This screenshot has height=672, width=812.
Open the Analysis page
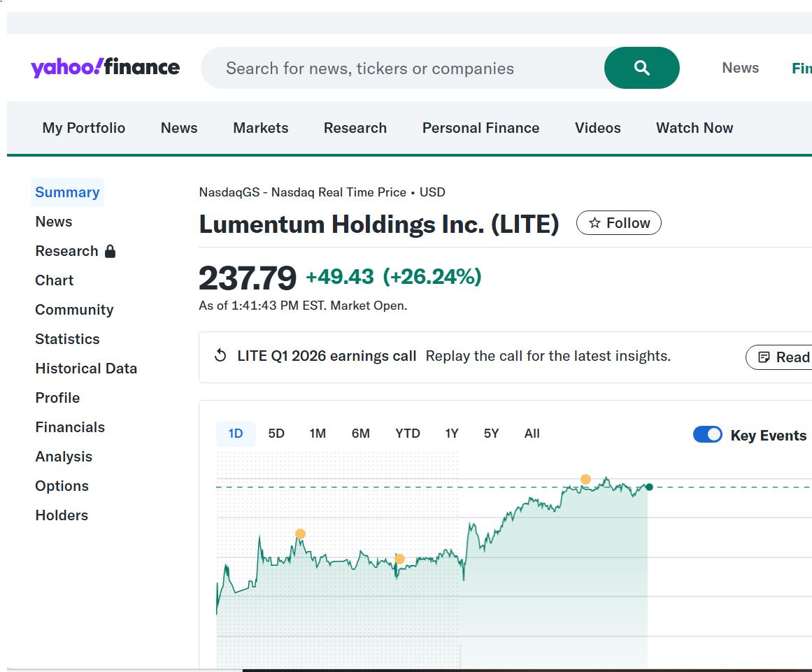coord(64,457)
